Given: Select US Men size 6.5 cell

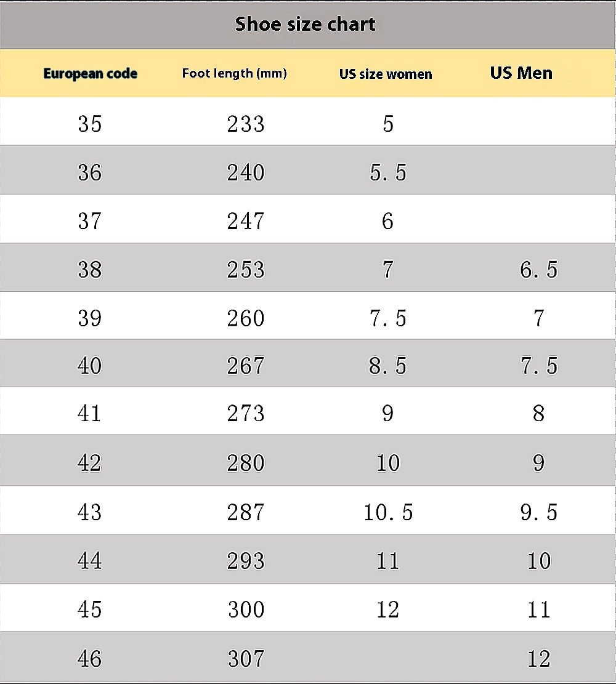Looking at the screenshot, I should pos(539,270).
